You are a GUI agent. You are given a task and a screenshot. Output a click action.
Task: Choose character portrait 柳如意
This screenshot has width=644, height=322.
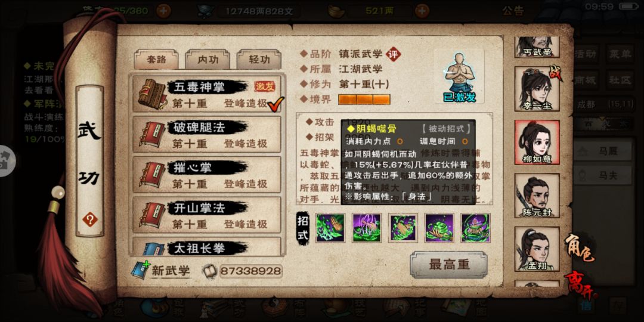(x=537, y=143)
